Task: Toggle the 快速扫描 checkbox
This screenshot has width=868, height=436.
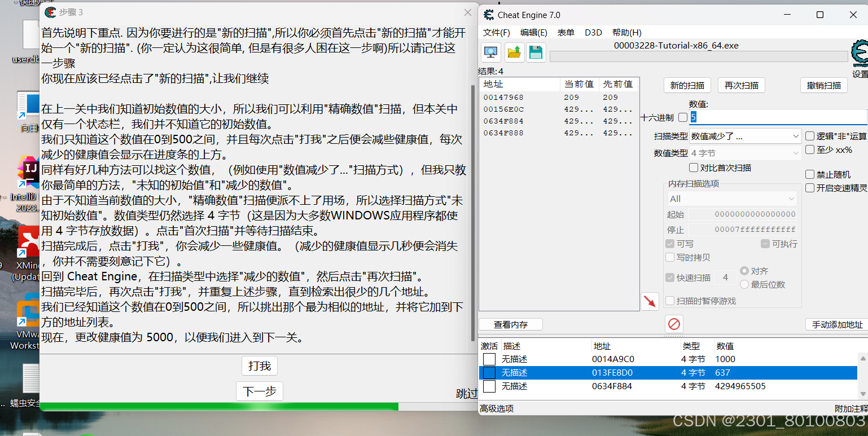Action: point(670,278)
